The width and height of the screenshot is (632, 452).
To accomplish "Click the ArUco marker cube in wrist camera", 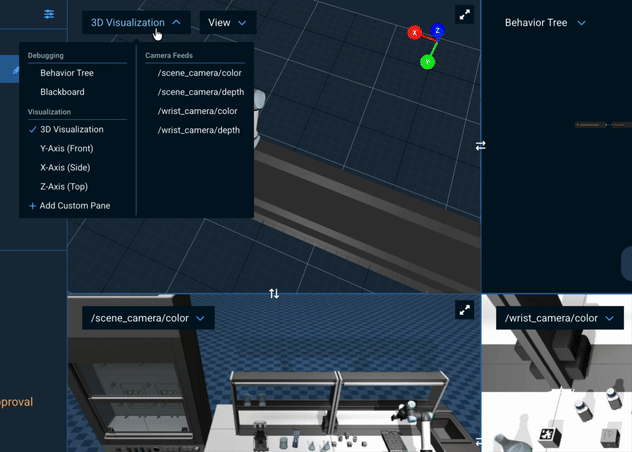I will tap(548, 436).
